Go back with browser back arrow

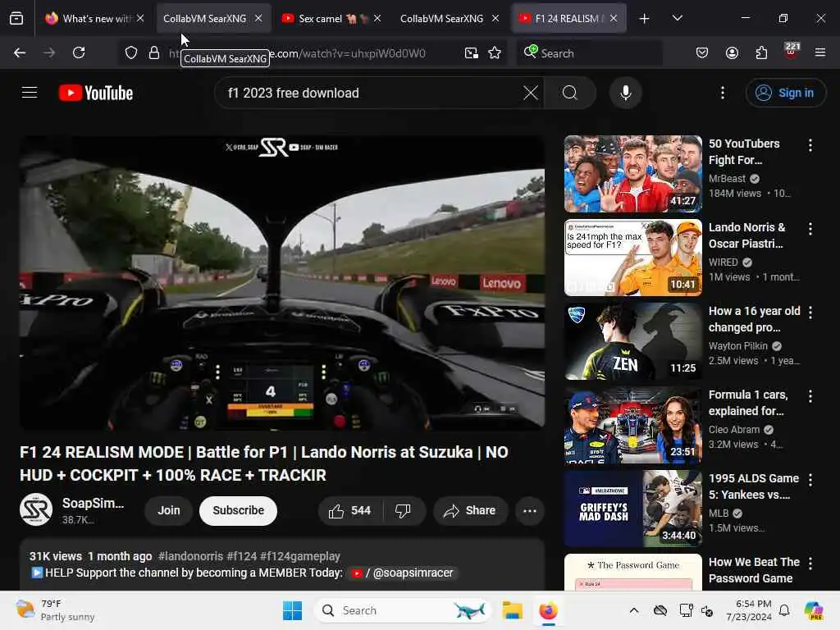click(x=20, y=52)
